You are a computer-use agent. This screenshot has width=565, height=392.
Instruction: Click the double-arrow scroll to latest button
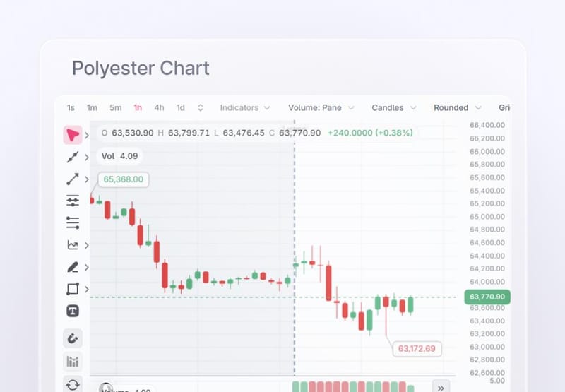[x=441, y=388]
